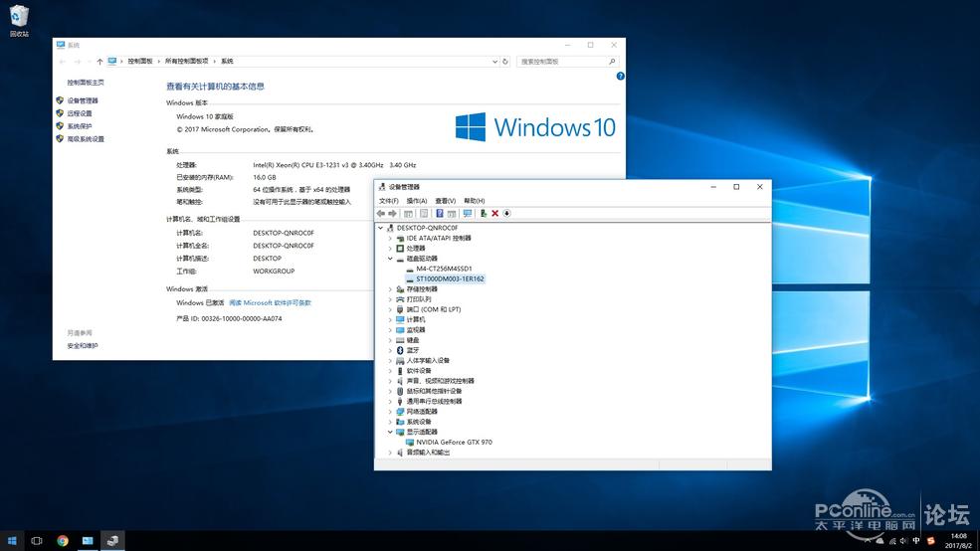Click the 中 input method tray indicator
980x551 pixels.
[x=916, y=541]
